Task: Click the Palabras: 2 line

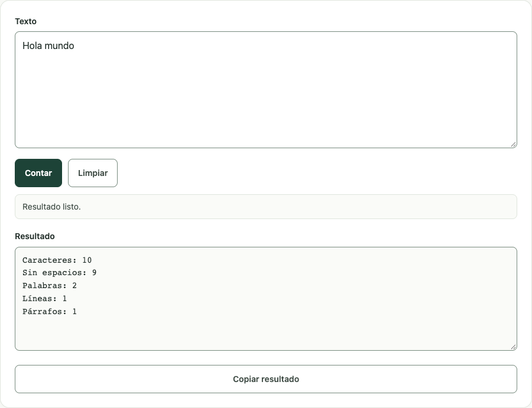Action: coord(50,285)
